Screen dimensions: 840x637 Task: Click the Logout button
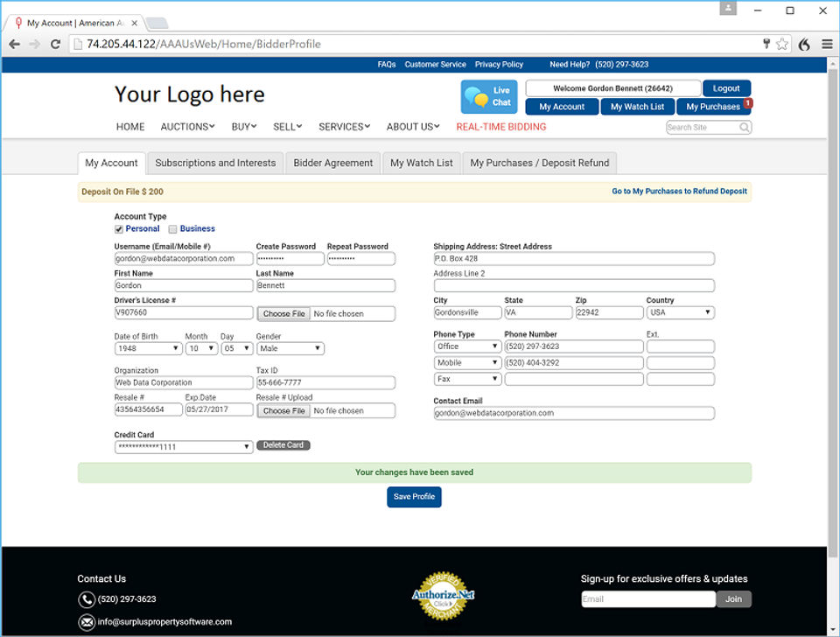726,88
